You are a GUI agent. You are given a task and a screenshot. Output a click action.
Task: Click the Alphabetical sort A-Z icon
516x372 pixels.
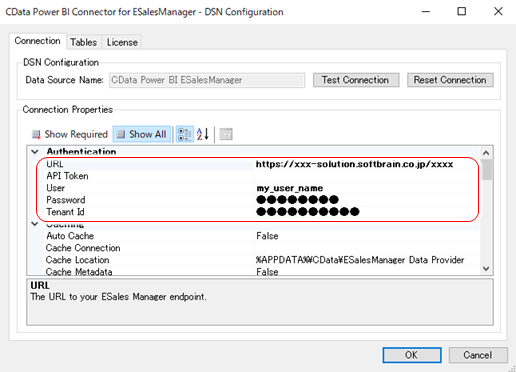click(203, 134)
